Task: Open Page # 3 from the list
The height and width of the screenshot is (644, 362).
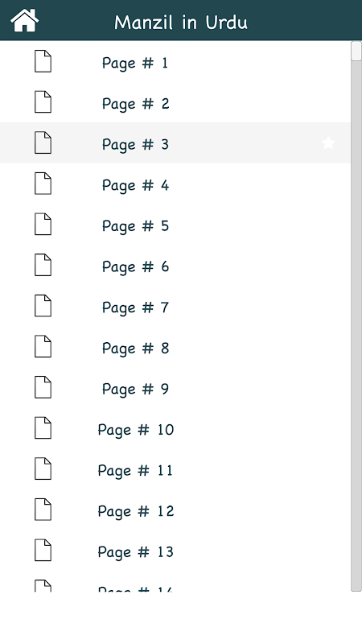Action: 175,142
